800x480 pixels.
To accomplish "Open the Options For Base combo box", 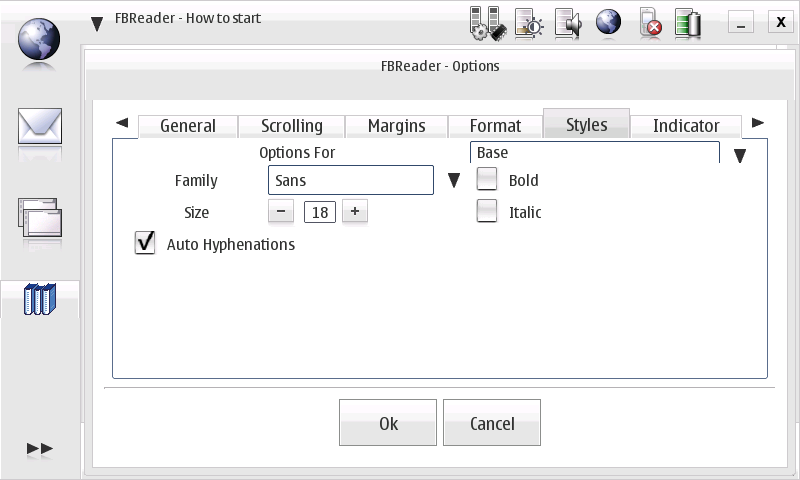I will [x=594, y=153].
